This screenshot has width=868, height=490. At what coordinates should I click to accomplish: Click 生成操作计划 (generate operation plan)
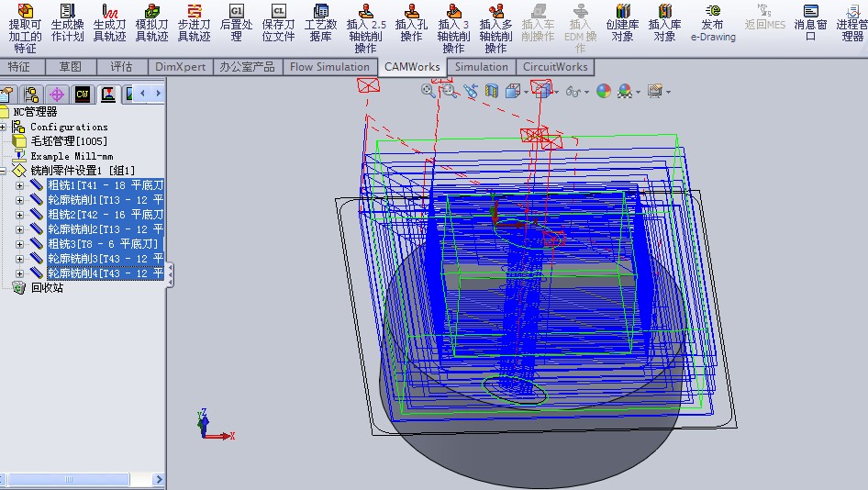pos(68,23)
